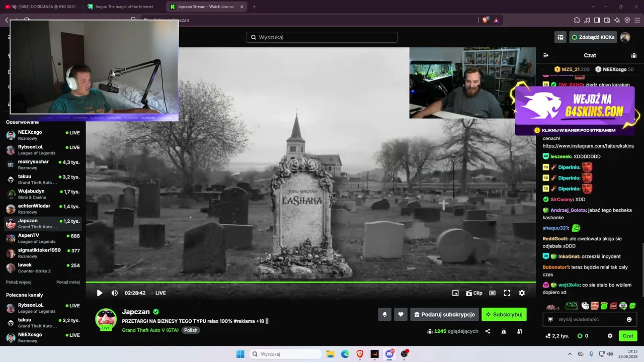This screenshot has width=644, height=362.
Task: Expand followed list with Pokaż więcej
Action: pyautogui.click(x=19, y=282)
